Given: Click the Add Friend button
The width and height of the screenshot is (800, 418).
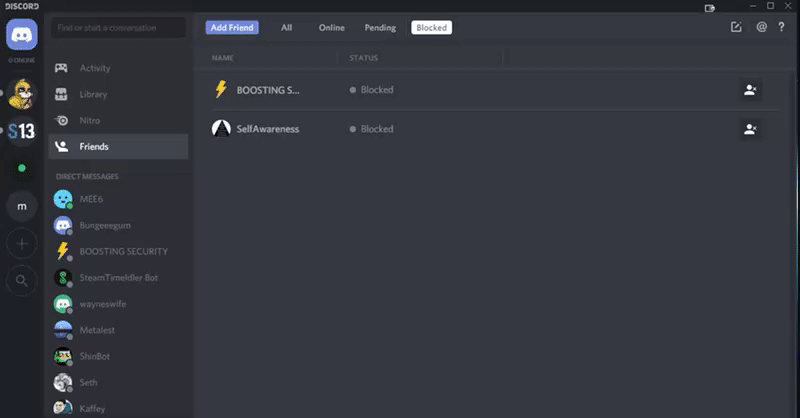Looking at the screenshot, I should (232, 28).
